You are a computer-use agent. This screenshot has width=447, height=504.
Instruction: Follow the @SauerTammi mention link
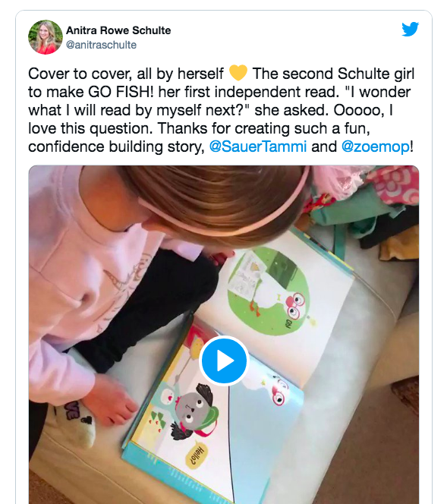point(258,146)
